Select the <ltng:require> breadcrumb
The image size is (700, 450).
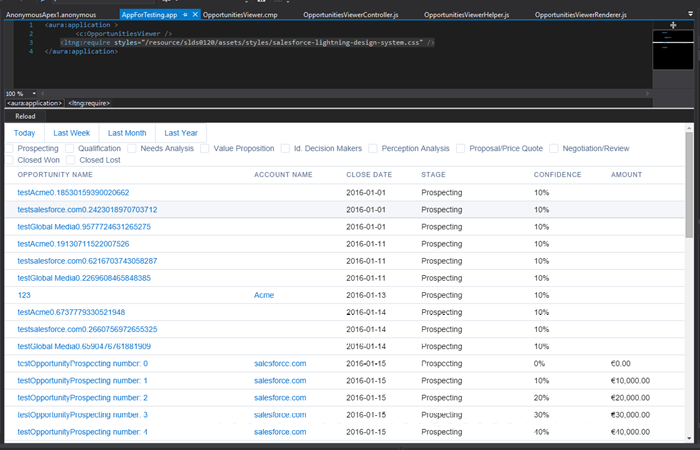pyautogui.click(x=89, y=103)
